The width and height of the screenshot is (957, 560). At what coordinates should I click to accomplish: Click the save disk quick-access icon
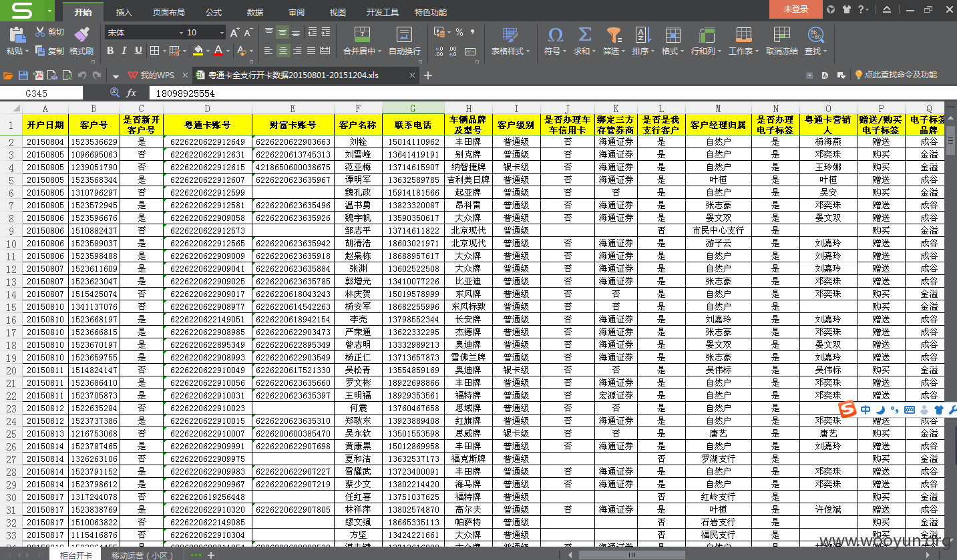click(x=23, y=75)
